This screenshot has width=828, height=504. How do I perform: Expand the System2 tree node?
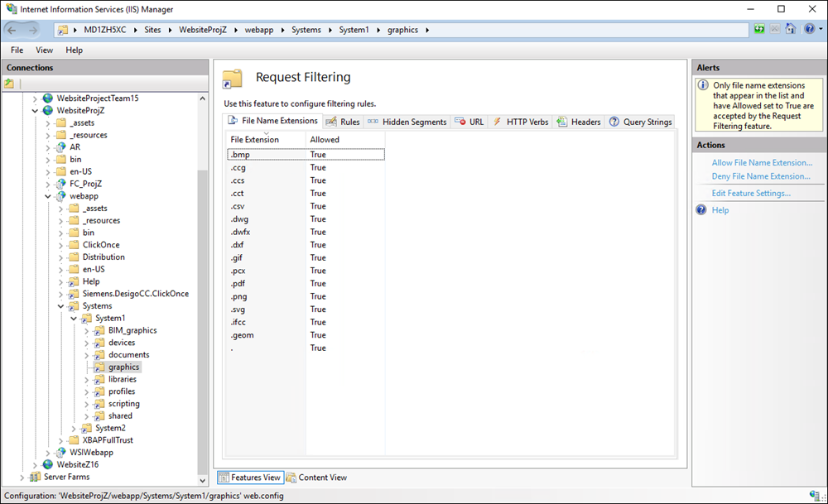(x=74, y=428)
